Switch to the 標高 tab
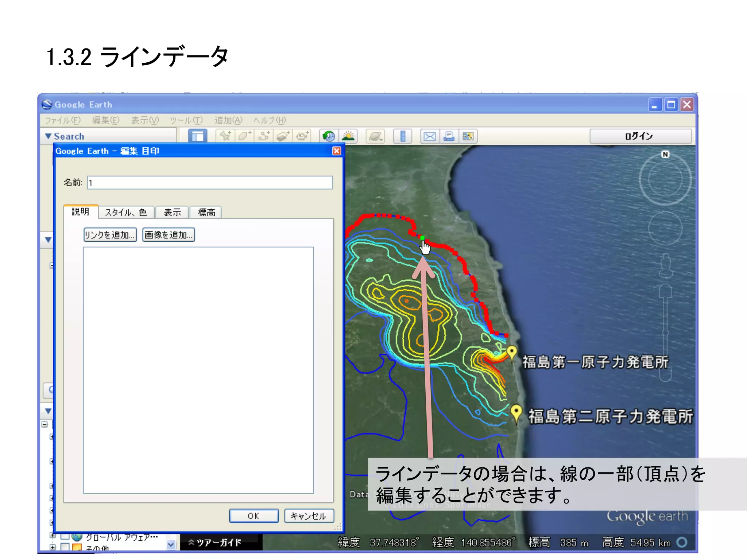Viewport: 747px width, 560px height. 206,213
